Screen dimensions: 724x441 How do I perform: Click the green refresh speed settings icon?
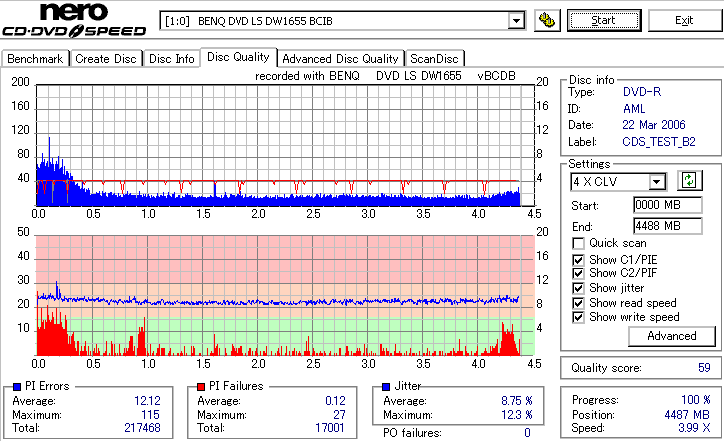click(689, 181)
